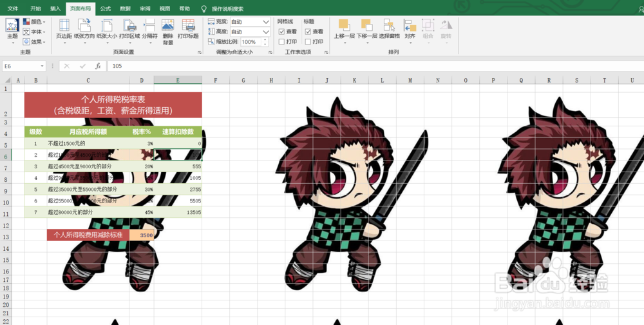Viewport: 644px width, 325px height.
Task: Click the lightbulb tell-me icon
Action: coord(204,8)
